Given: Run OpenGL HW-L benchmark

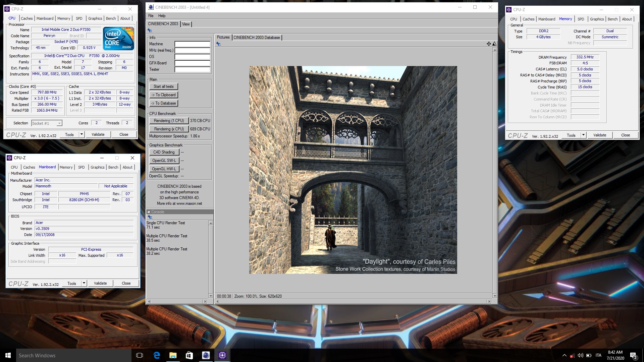Looking at the screenshot, I should [x=164, y=169].
